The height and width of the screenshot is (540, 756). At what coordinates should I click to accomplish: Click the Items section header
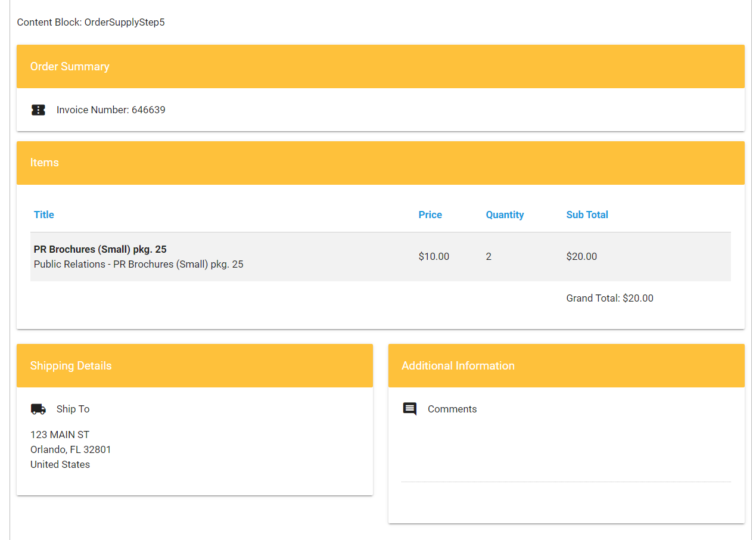pos(380,163)
